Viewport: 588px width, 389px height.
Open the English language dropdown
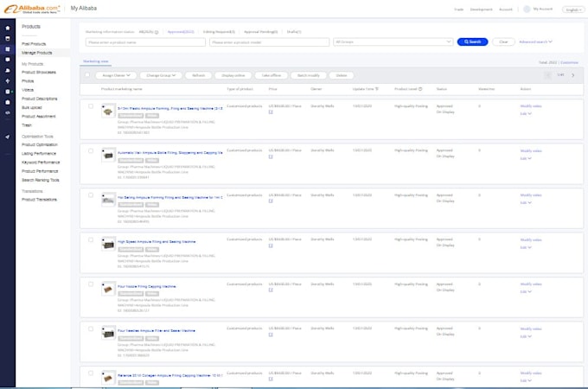pyautogui.click(x=573, y=10)
